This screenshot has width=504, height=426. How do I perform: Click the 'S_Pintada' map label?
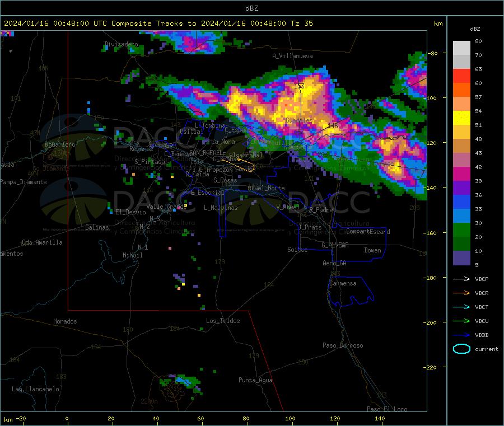[150, 162]
